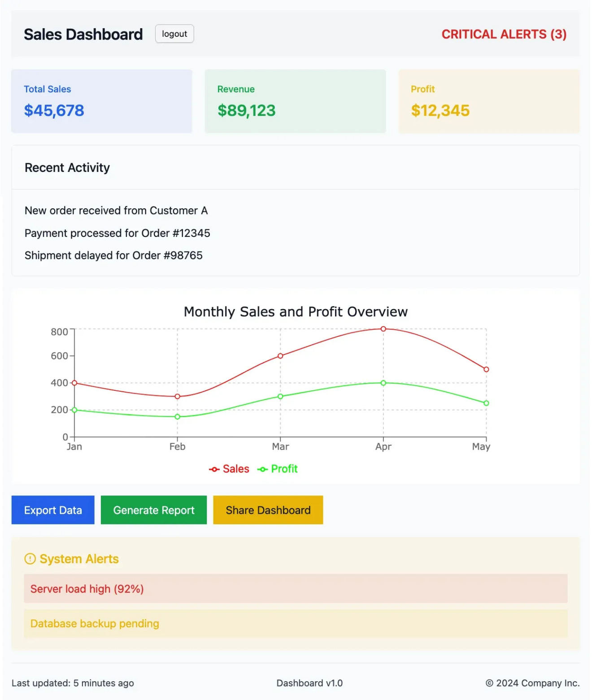Click the Export Data button
592x700 pixels.
click(52, 510)
